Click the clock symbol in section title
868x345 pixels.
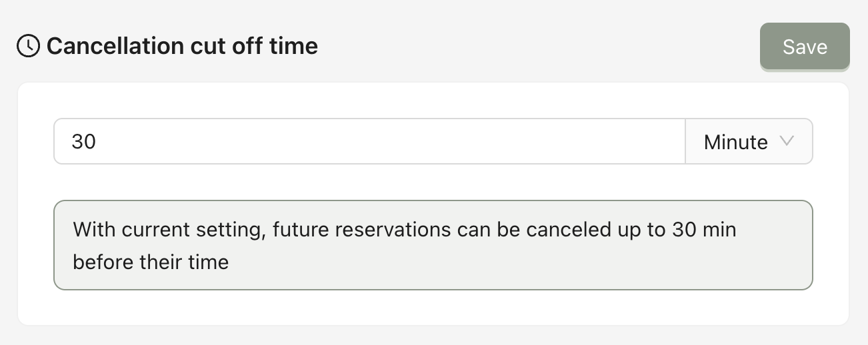pyautogui.click(x=28, y=46)
